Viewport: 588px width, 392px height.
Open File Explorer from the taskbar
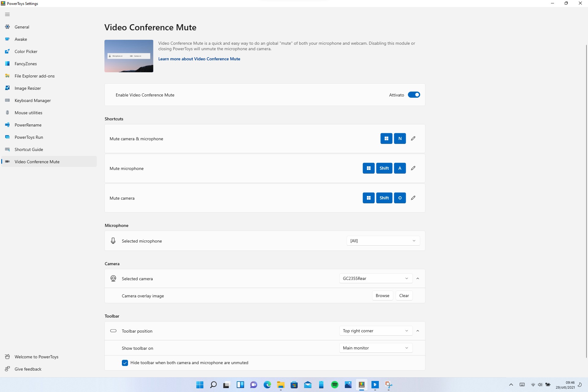point(281,385)
